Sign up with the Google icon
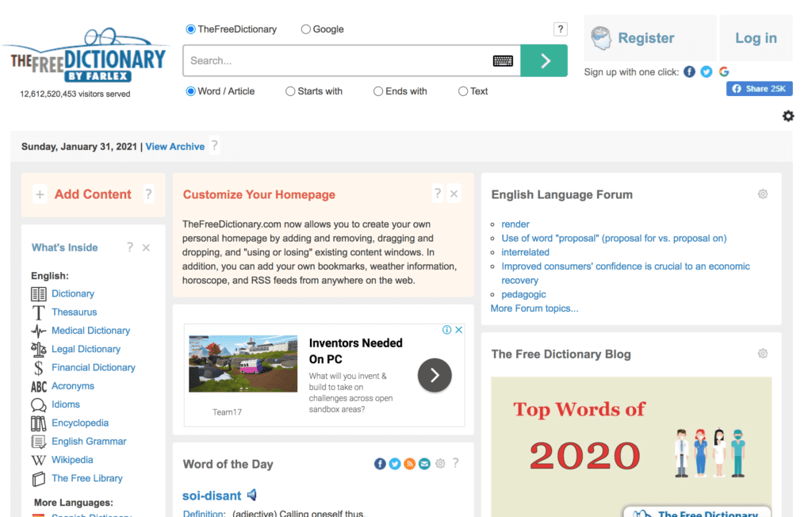 click(724, 72)
